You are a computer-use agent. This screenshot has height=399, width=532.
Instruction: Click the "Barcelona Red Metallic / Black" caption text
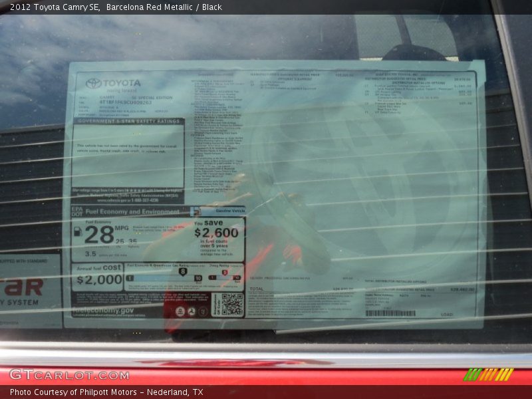coord(164,7)
